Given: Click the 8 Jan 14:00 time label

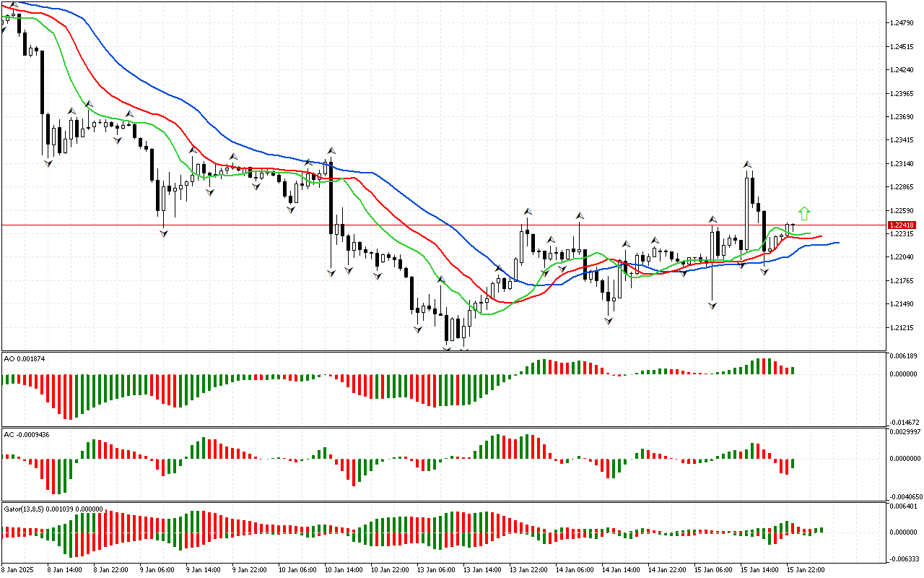Looking at the screenshot, I should [x=64, y=570].
